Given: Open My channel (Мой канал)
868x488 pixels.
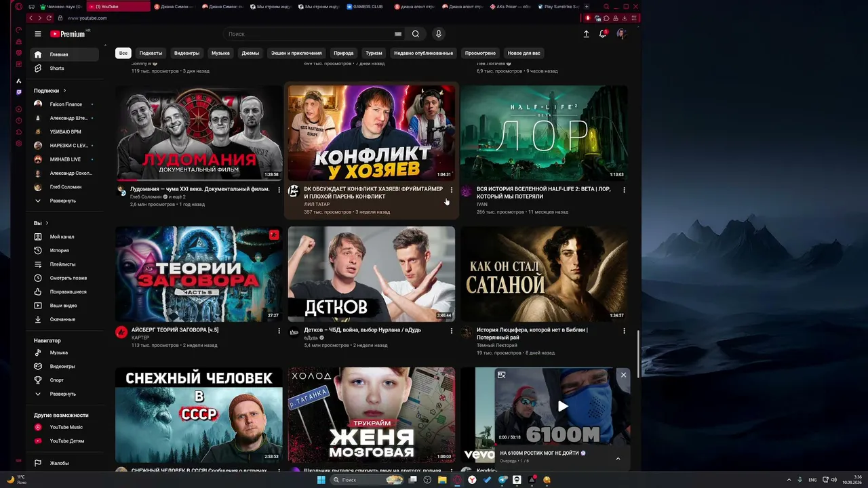Looking at the screenshot, I should pyautogui.click(x=65, y=237).
